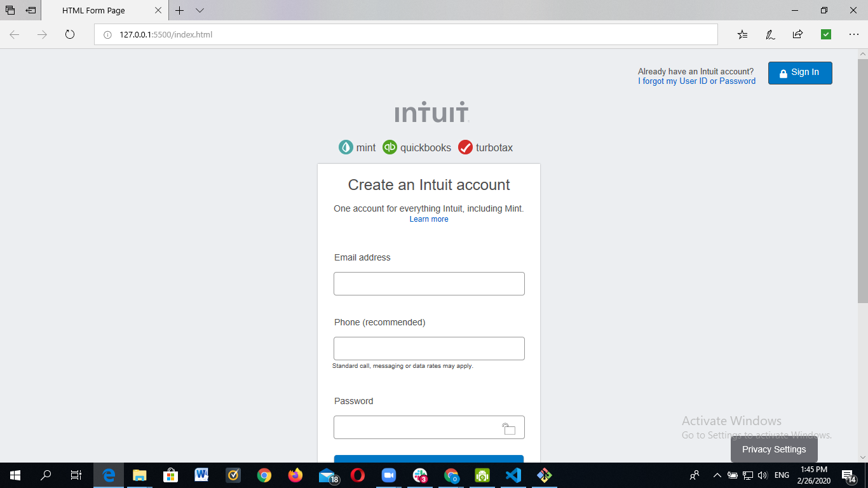Click the blue button below Password field
The width and height of the screenshot is (868, 488).
pos(429,459)
